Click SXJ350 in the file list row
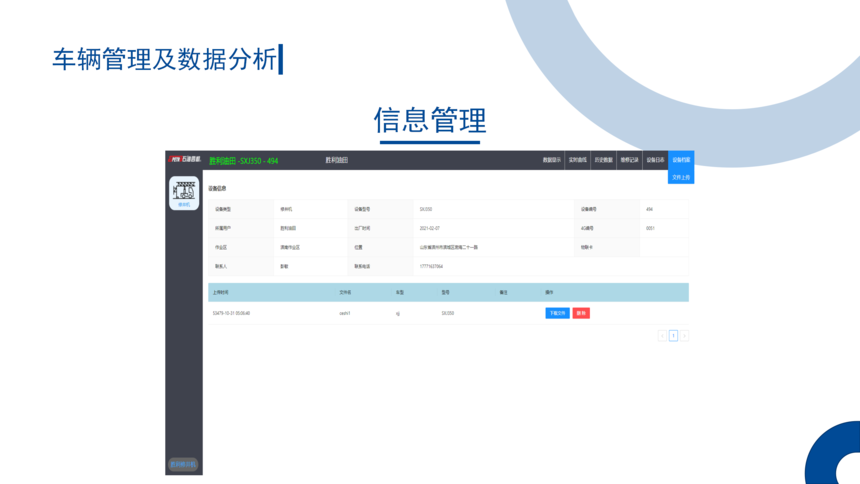Screen dimensions: 860x484 pos(448,313)
